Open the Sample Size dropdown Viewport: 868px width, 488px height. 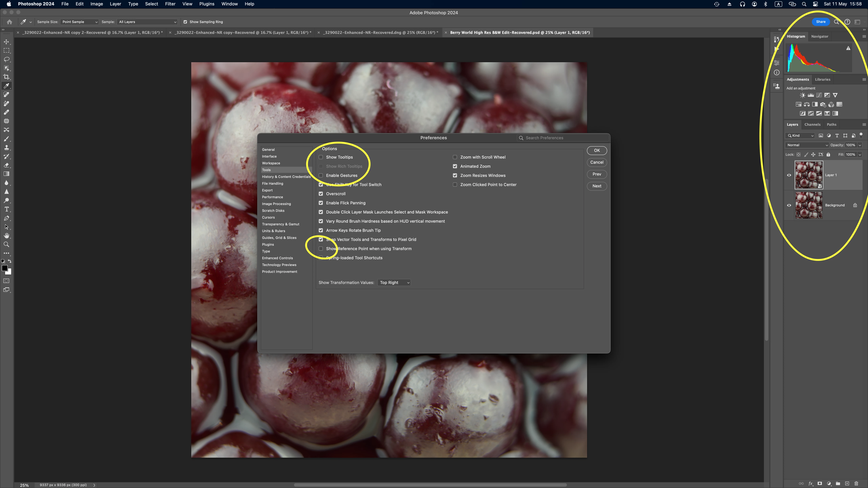tap(80, 22)
